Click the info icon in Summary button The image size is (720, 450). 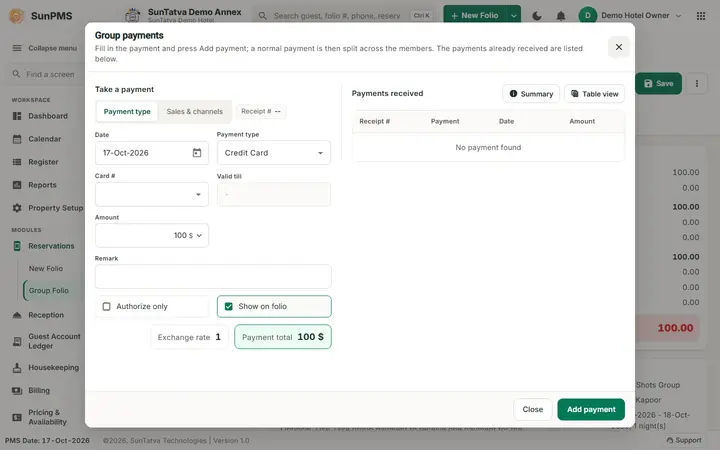click(x=513, y=94)
